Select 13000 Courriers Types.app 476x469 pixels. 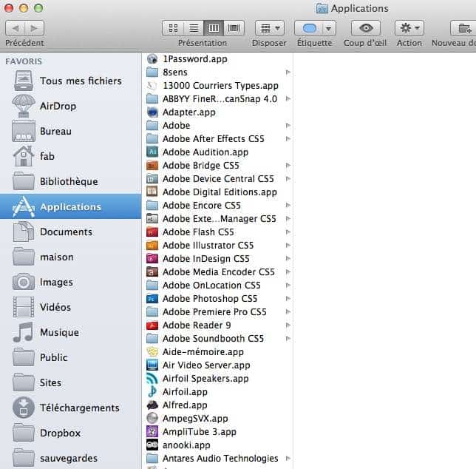(x=217, y=86)
